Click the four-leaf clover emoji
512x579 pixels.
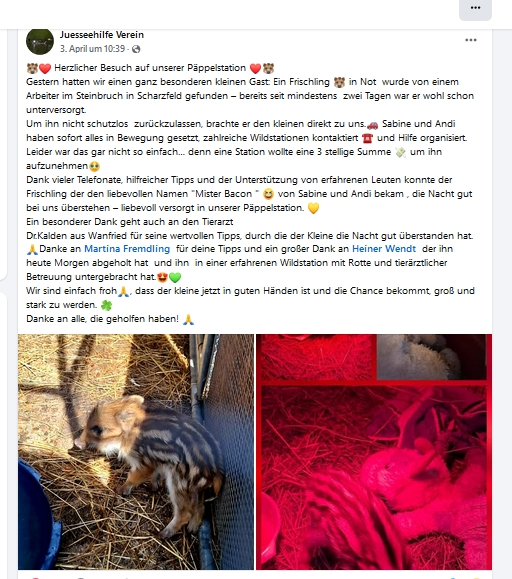click(106, 305)
